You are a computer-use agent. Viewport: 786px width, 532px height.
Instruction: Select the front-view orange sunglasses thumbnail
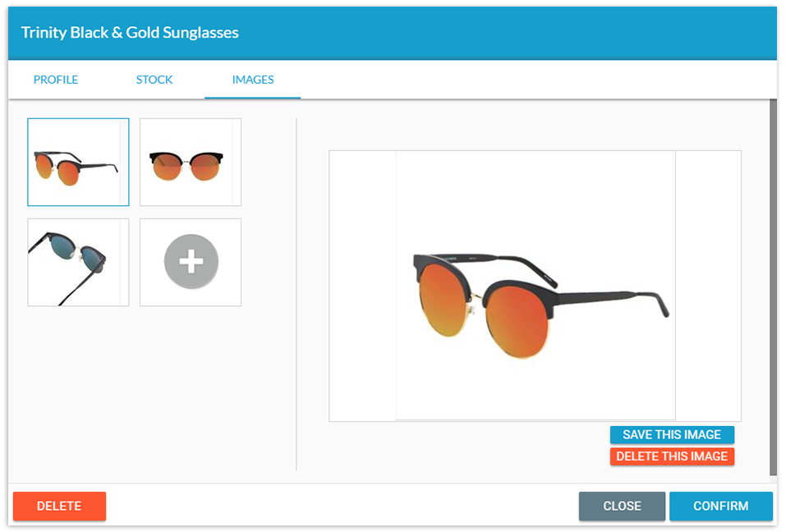(x=191, y=162)
